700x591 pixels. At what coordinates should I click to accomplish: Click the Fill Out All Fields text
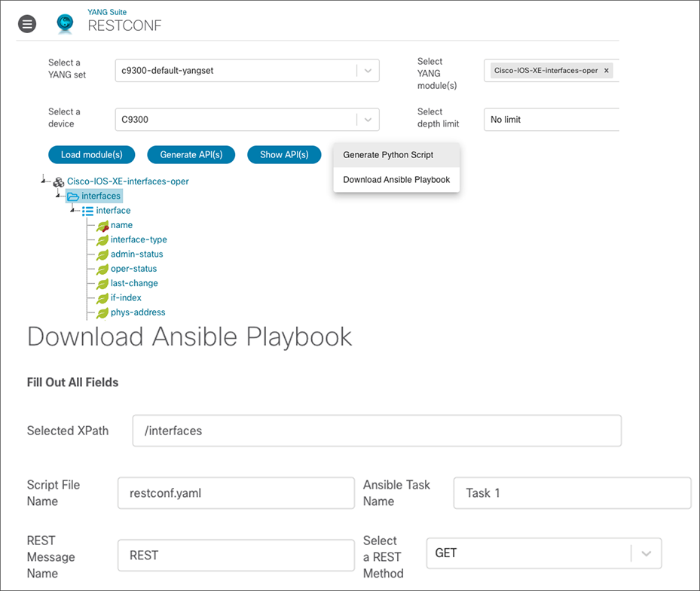73,382
